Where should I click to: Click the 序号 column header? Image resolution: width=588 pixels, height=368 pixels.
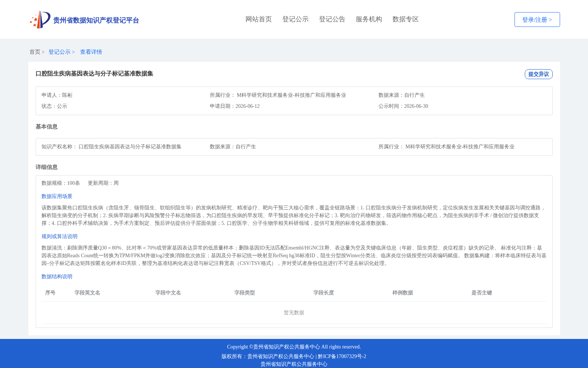pyautogui.click(x=50, y=293)
